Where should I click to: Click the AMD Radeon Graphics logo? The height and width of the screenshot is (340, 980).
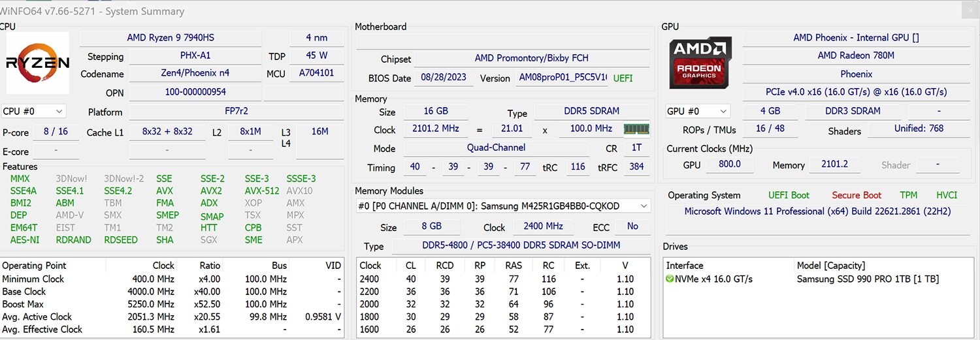[x=700, y=63]
